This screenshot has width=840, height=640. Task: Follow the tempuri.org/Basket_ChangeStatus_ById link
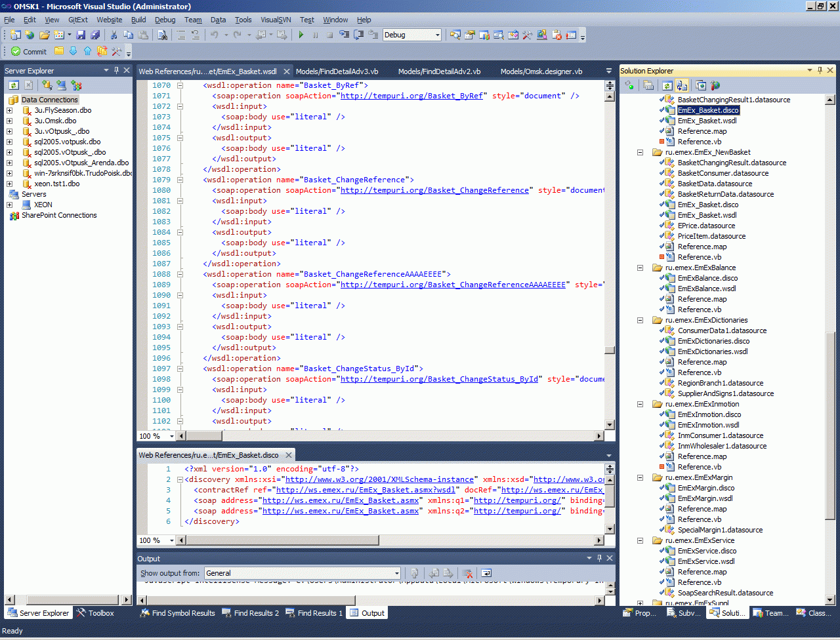pos(439,379)
